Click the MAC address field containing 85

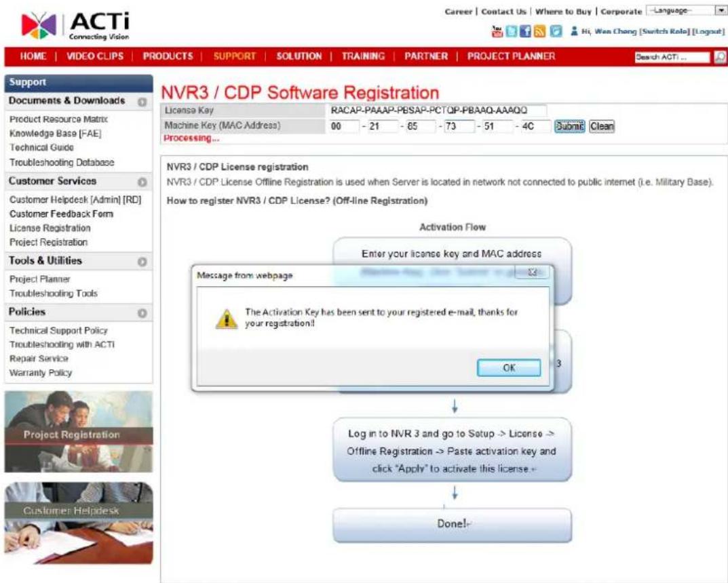click(x=421, y=126)
